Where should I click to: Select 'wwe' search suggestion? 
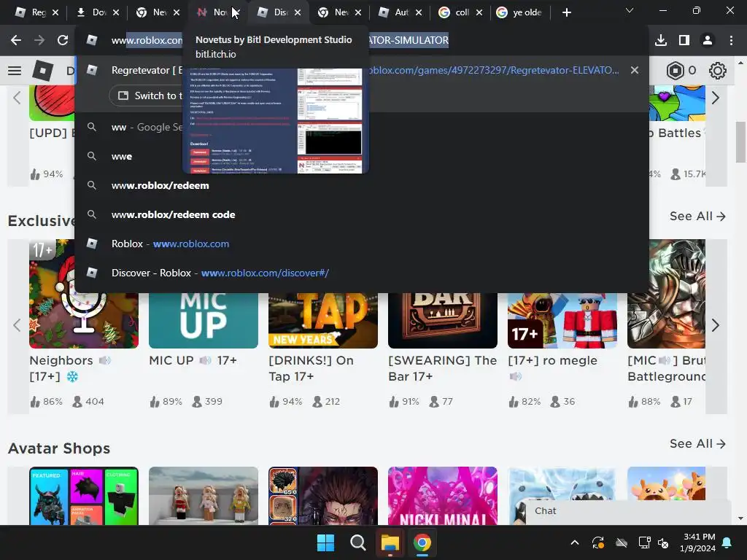[x=362, y=156]
